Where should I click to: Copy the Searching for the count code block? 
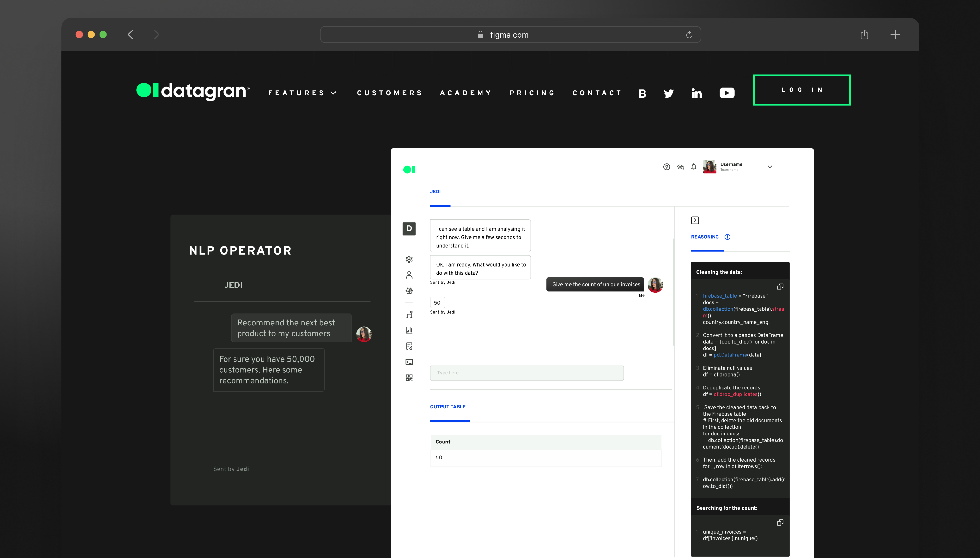pos(780,523)
